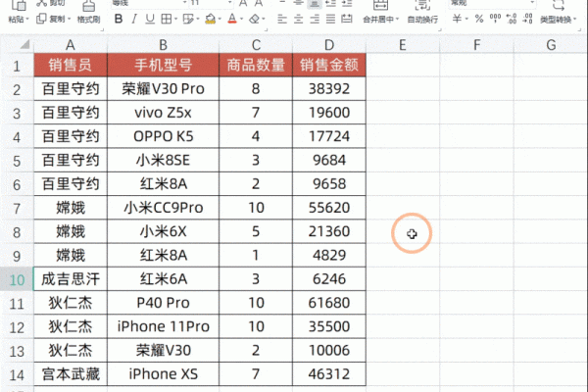Open the borders grid icon
This screenshot has height=392, width=588.
pos(167,19)
